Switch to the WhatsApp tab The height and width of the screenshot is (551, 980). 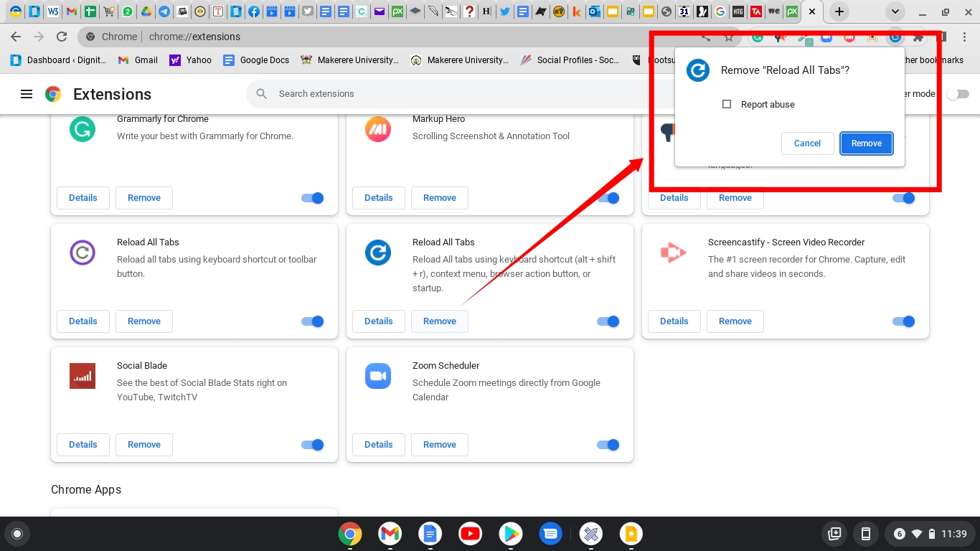(127, 11)
